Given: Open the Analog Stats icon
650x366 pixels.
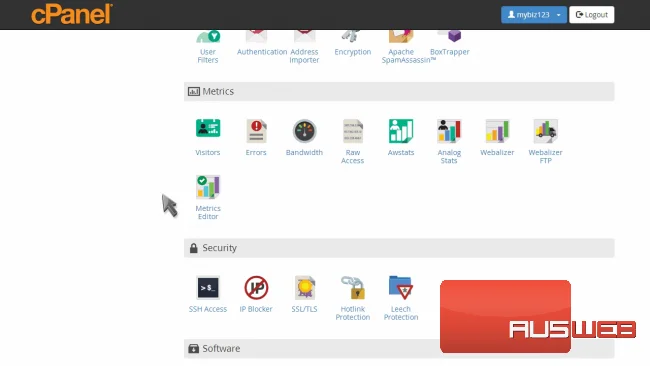Looking at the screenshot, I should pos(449,131).
